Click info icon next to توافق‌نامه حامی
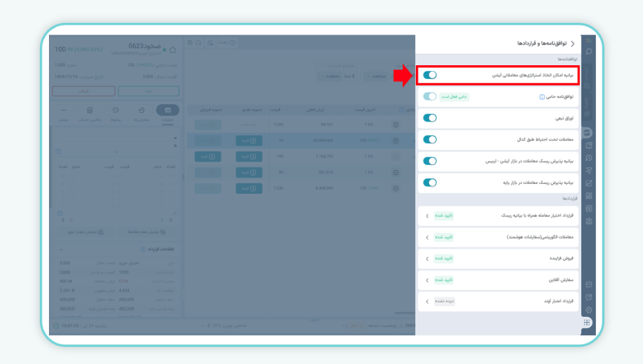This screenshot has height=364, width=643. (542, 97)
